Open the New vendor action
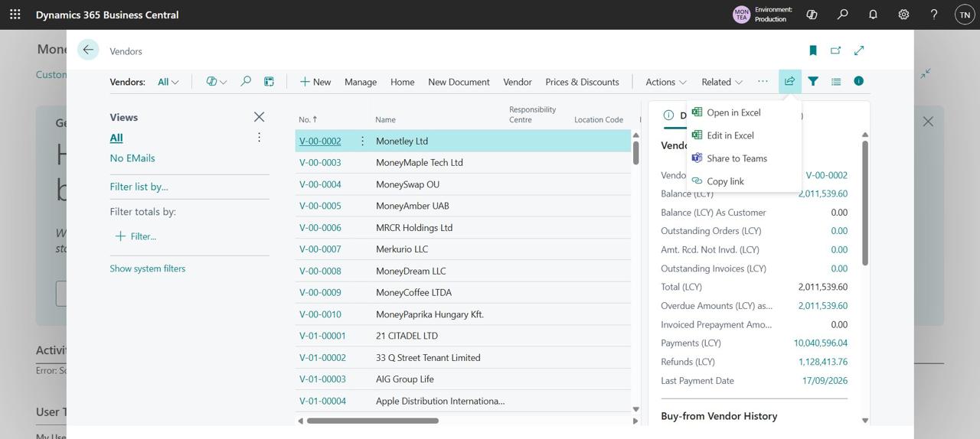This screenshot has height=439, width=980. click(315, 82)
